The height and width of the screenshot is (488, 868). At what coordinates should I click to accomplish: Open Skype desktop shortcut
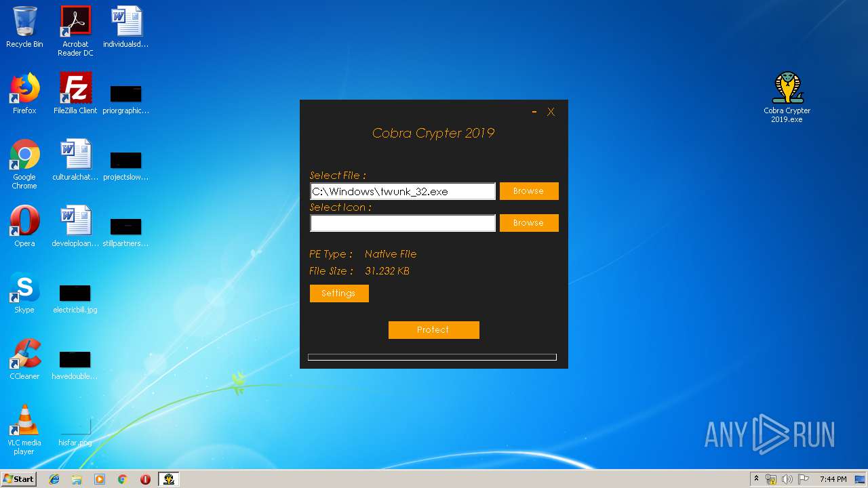click(24, 293)
